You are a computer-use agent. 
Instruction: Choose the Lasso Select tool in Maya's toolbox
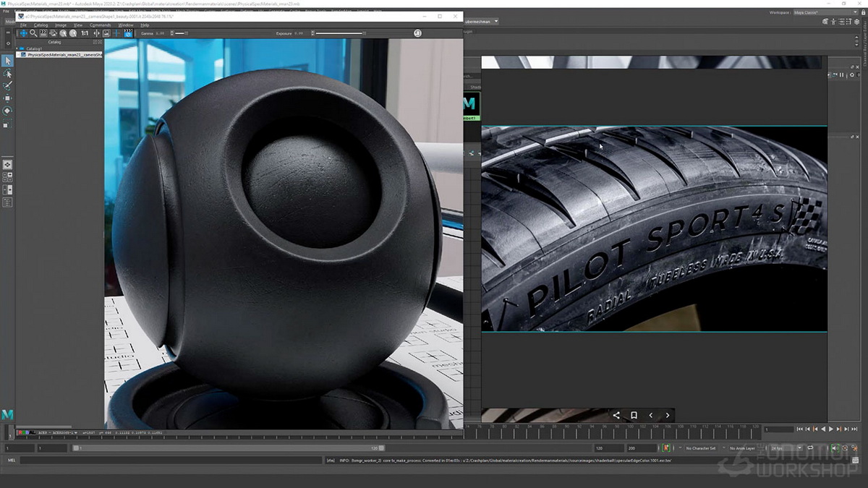[8, 74]
